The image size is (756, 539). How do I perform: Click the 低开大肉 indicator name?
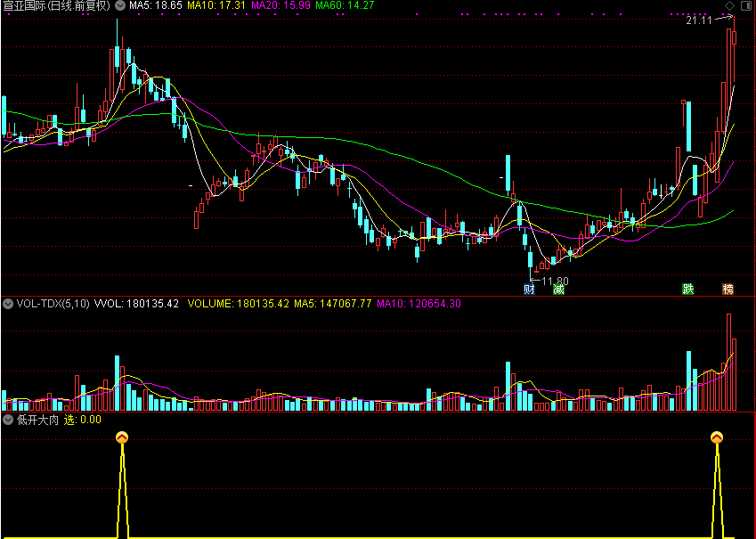[x=37, y=420]
